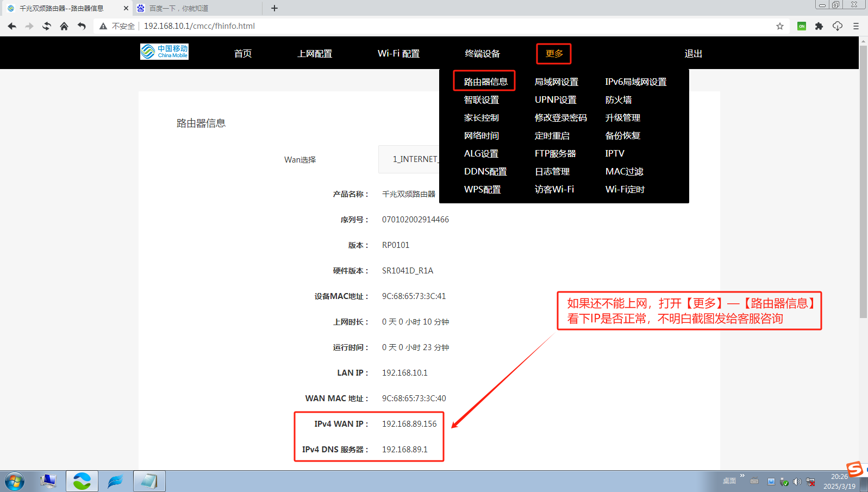This screenshot has height=492, width=868.
Task: Switch to the Baidu tab
Action: (198, 8)
